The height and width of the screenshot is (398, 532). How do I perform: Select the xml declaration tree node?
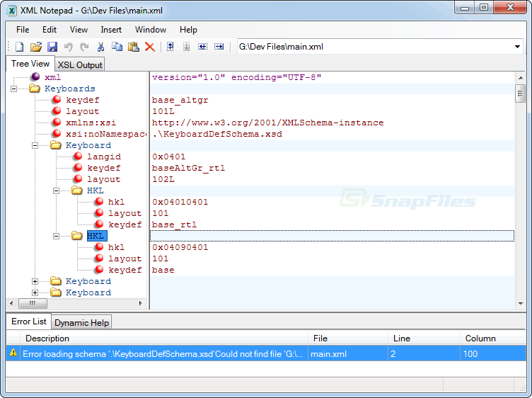(52, 77)
